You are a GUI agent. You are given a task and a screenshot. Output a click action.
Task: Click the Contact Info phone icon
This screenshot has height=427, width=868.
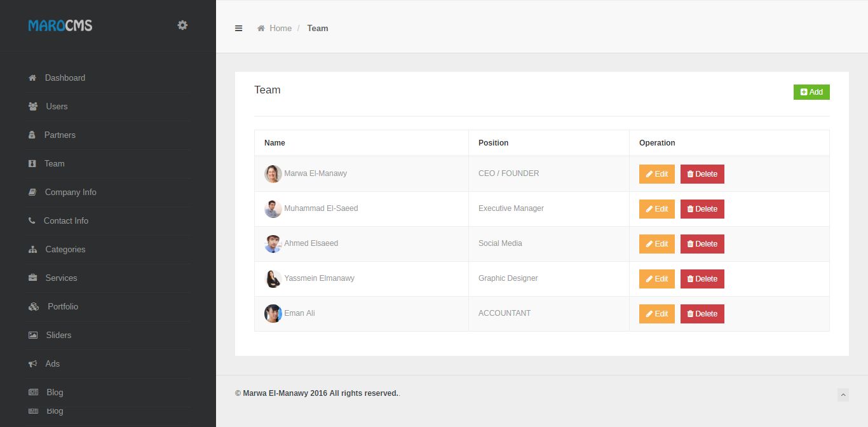point(32,220)
